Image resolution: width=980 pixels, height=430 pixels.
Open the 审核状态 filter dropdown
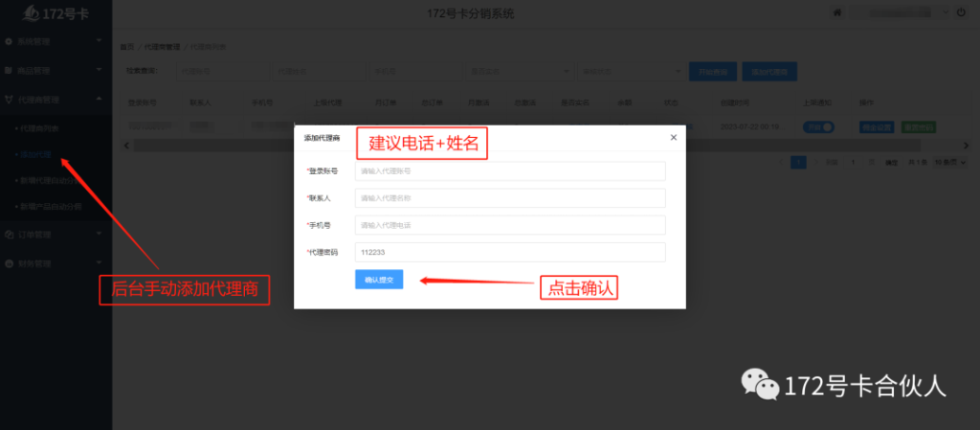click(631, 71)
